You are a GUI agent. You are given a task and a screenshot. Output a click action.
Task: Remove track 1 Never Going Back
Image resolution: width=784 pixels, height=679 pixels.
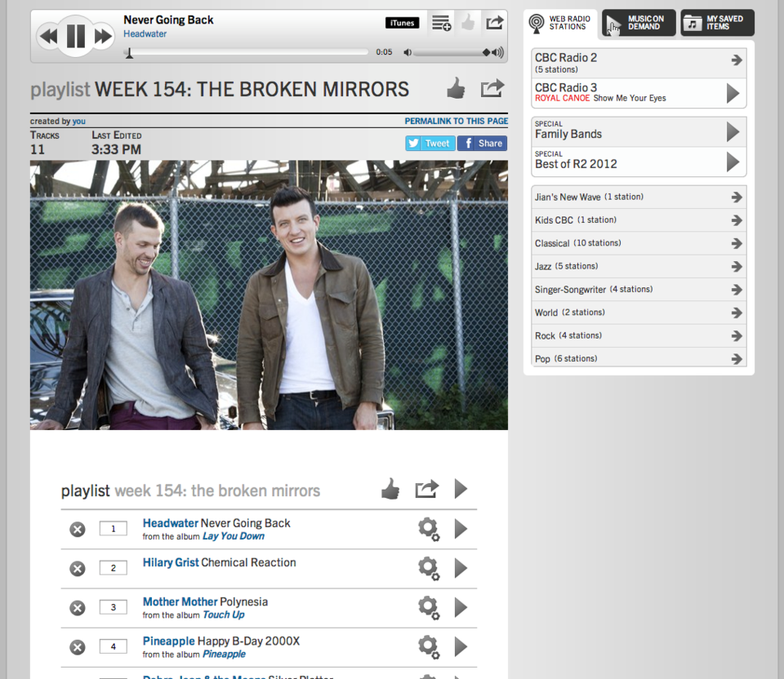78,529
